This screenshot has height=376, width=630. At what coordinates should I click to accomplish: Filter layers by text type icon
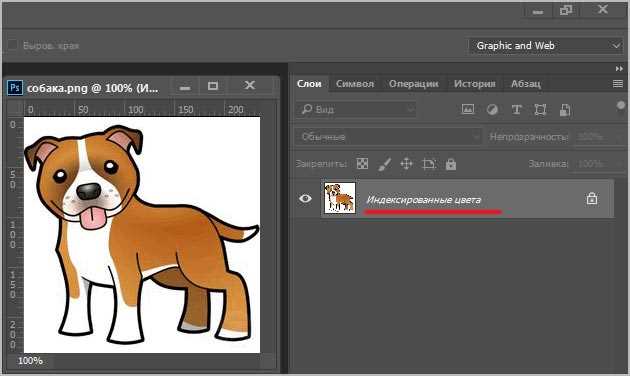coord(516,109)
